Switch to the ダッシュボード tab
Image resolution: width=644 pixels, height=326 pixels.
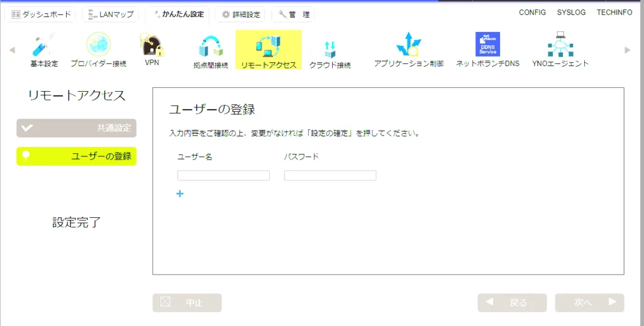tap(41, 14)
